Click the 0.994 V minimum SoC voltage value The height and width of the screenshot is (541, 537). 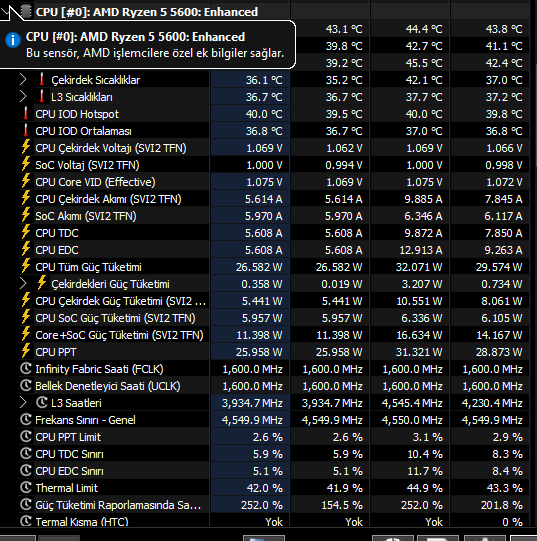[x=344, y=165]
